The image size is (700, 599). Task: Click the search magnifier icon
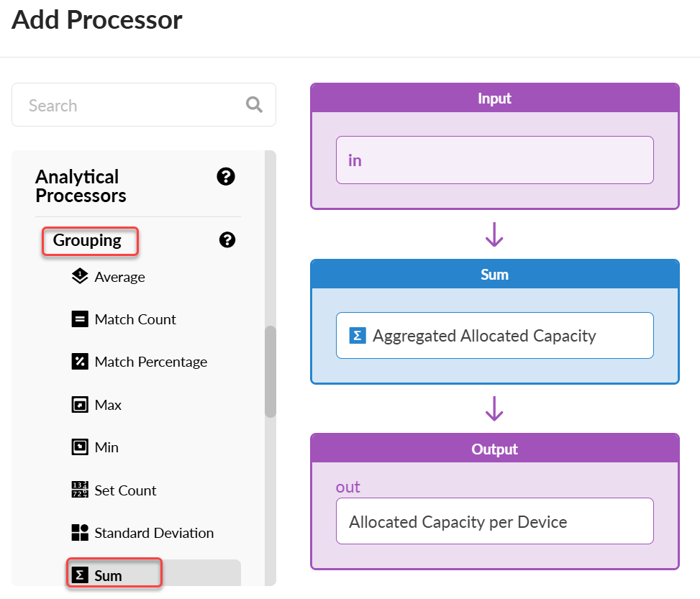254,105
